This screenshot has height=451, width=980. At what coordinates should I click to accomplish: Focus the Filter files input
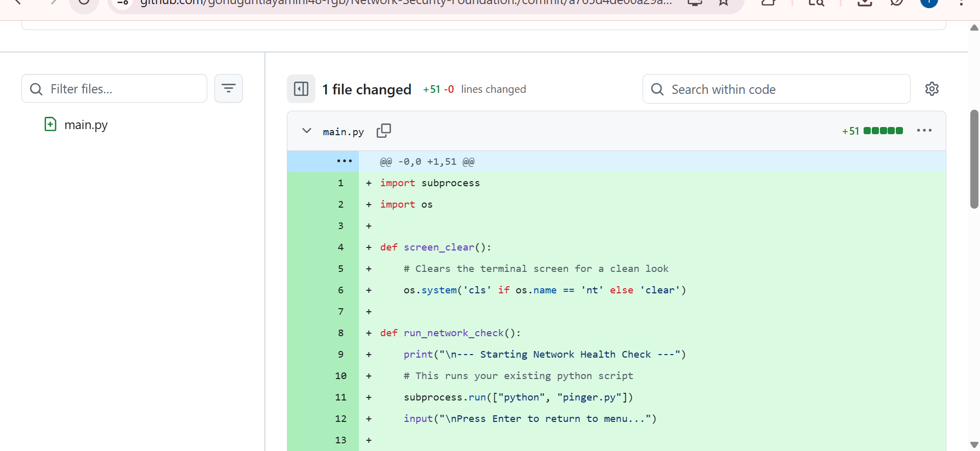click(x=114, y=88)
